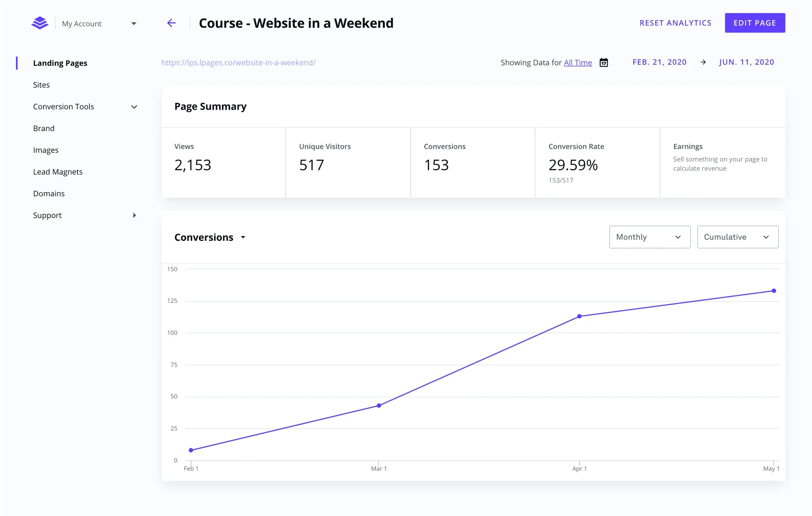Expand the Support submenu arrow
Image resolution: width=812 pixels, height=516 pixels.
(x=134, y=215)
